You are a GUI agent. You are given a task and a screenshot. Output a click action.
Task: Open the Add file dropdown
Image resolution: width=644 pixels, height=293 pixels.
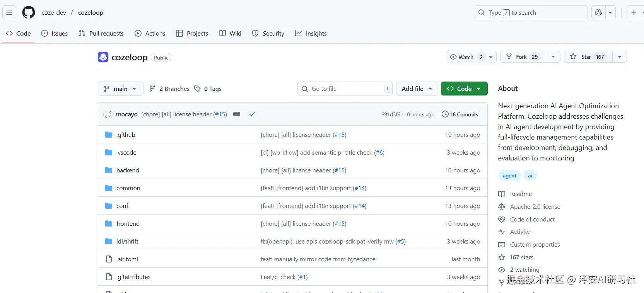tap(417, 89)
